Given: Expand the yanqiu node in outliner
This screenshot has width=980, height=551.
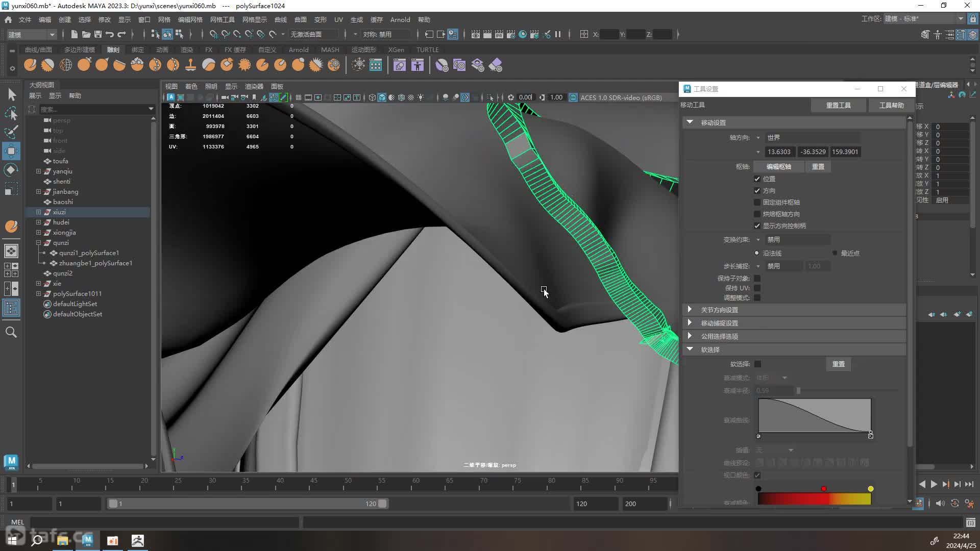Looking at the screenshot, I should pyautogui.click(x=38, y=171).
